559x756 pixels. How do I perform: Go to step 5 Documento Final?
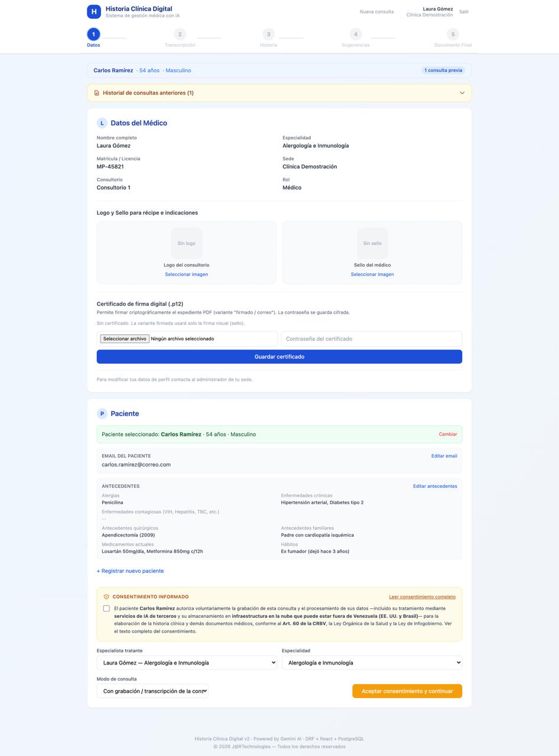point(453,34)
